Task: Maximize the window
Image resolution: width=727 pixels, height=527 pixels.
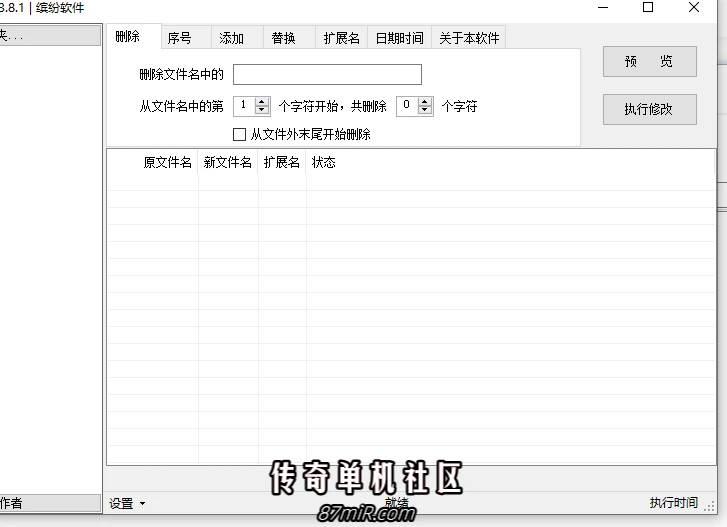Action: pos(648,7)
